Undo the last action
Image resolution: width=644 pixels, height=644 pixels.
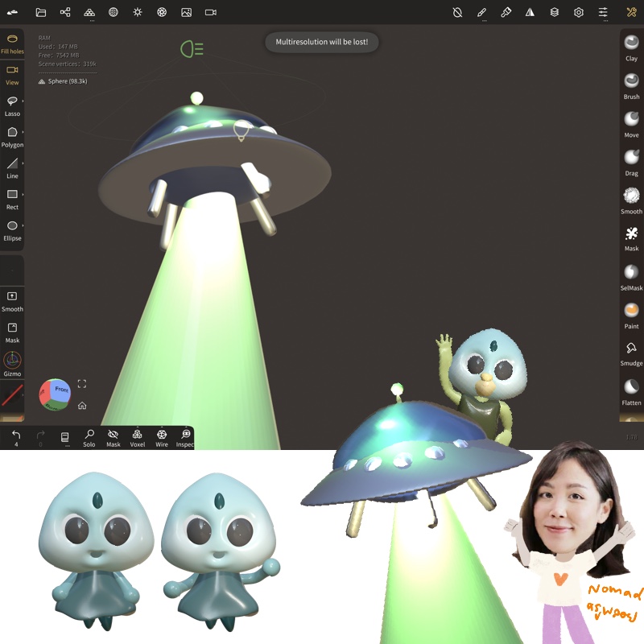[16, 438]
